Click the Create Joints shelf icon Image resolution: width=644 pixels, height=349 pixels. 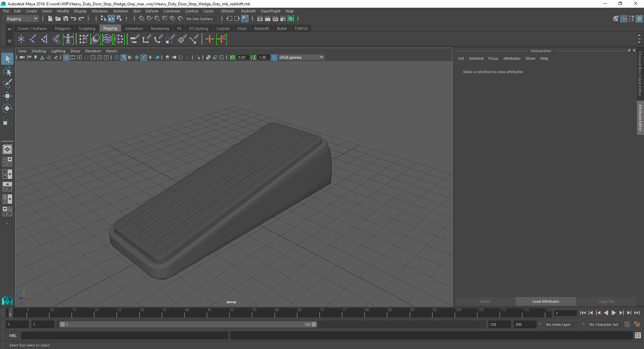point(33,39)
